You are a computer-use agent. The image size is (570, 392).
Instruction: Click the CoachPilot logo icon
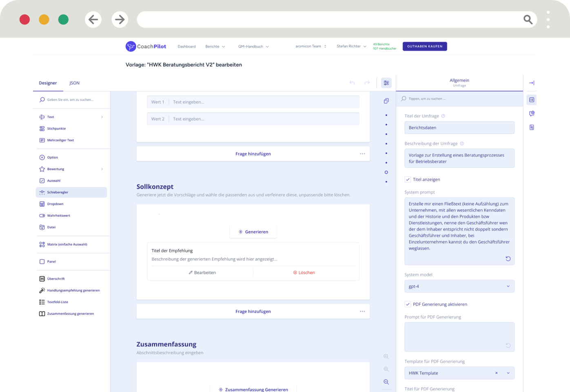pos(131,47)
